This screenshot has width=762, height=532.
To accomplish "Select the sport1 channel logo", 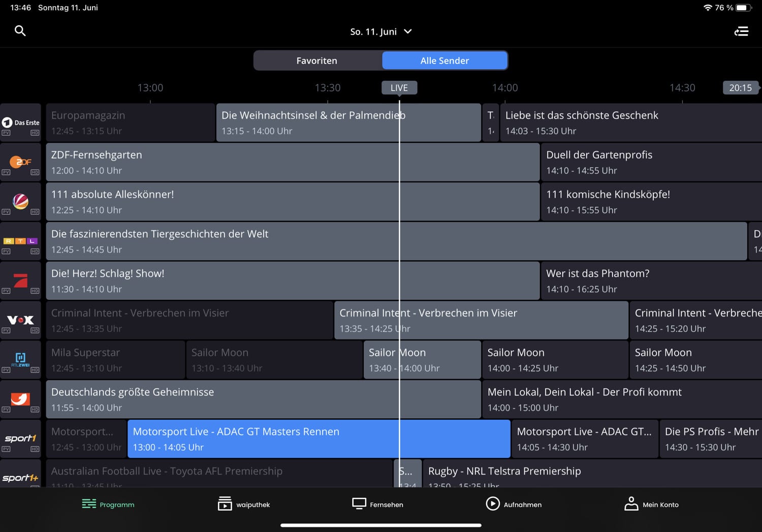I will tap(21, 439).
